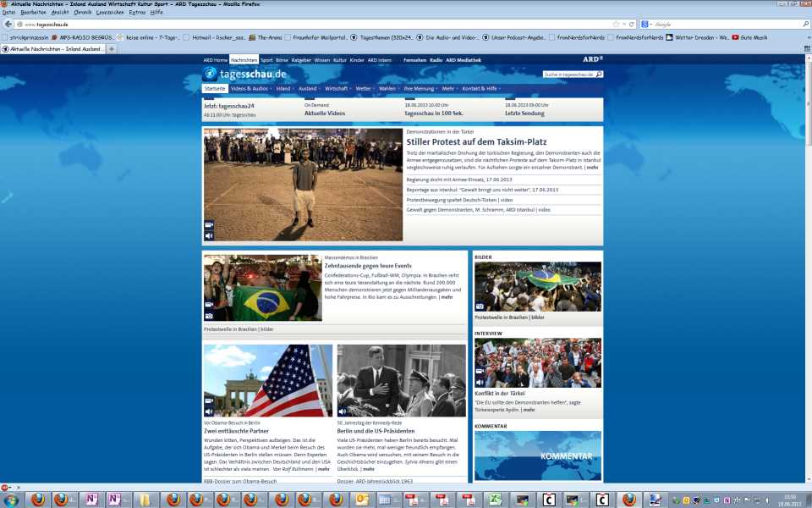Open the 'Chronik' menu

[82, 12]
